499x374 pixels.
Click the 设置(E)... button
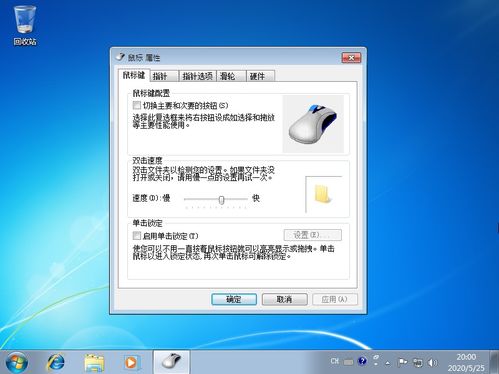click(x=312, y=235)
